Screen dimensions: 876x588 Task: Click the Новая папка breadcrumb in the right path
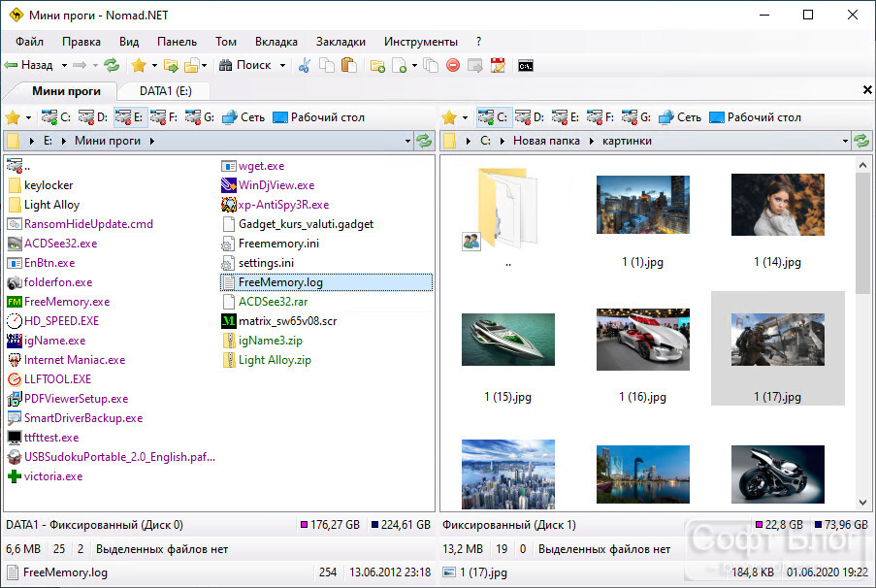tap(546, 141)
